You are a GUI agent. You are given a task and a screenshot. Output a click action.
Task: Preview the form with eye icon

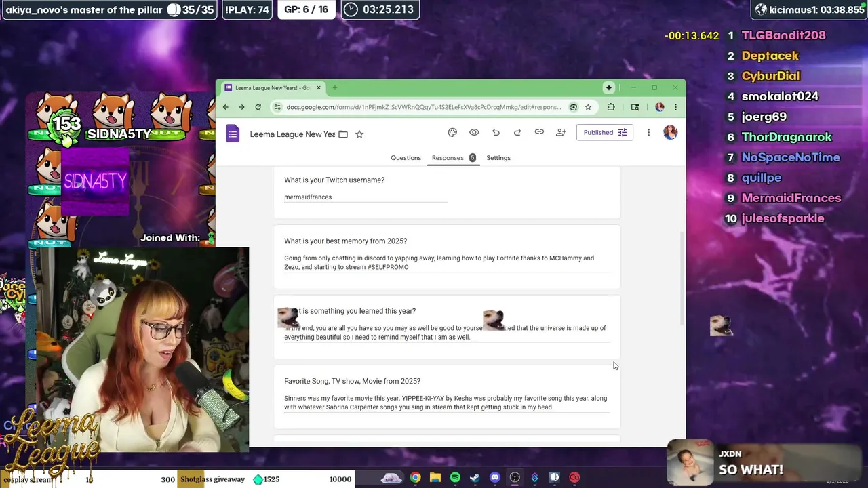pyautogui.click(x=474, y=132)
